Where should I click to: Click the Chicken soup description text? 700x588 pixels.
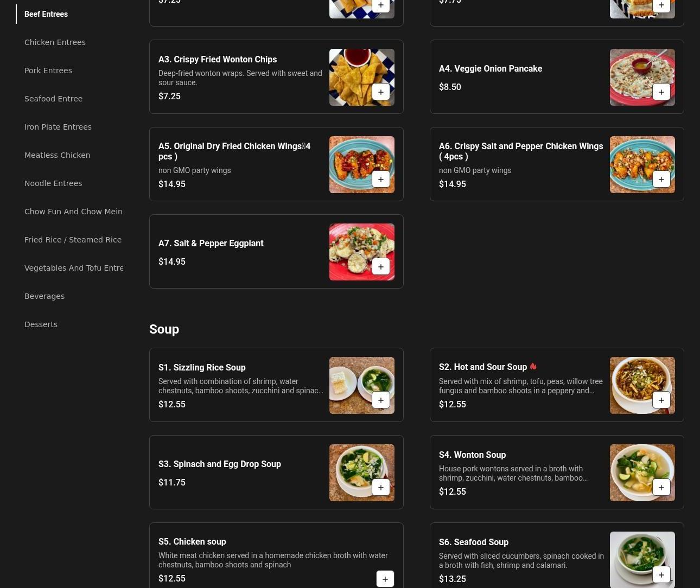tap(273, 560)
